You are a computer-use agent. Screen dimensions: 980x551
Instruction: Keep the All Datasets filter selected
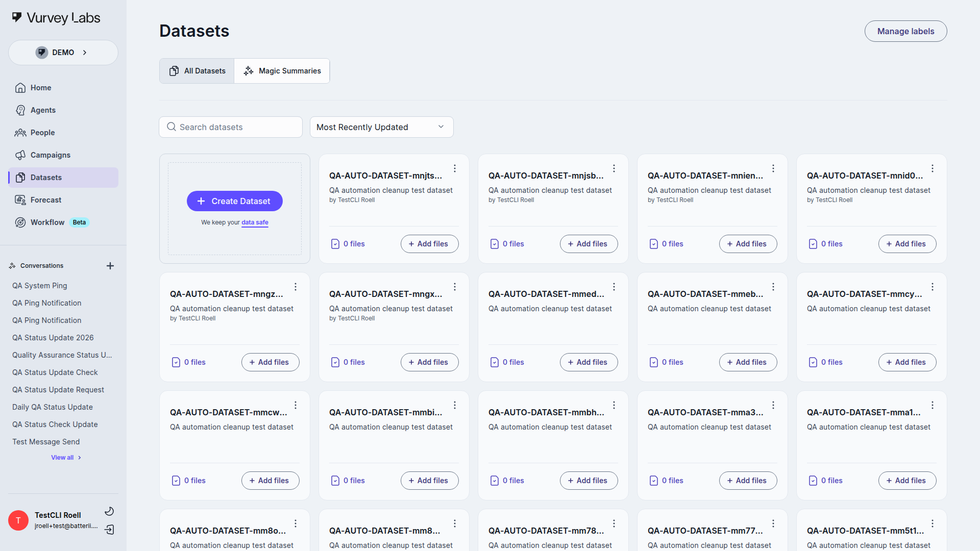click(196, 71)
